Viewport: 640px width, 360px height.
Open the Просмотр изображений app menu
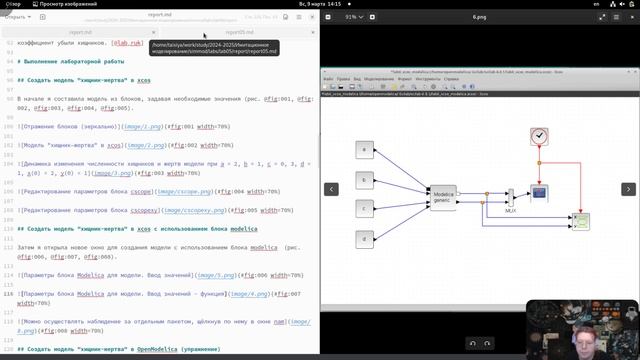(64, 4)
